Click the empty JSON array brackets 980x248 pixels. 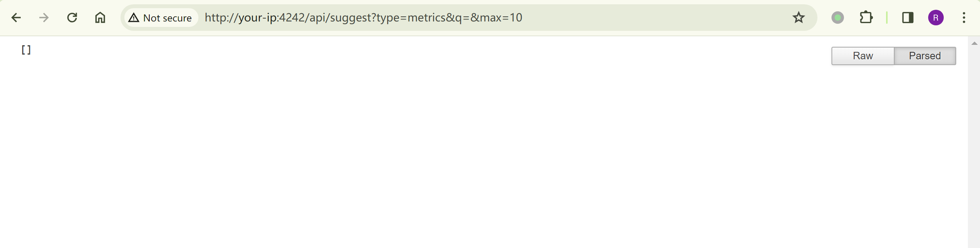26,50
